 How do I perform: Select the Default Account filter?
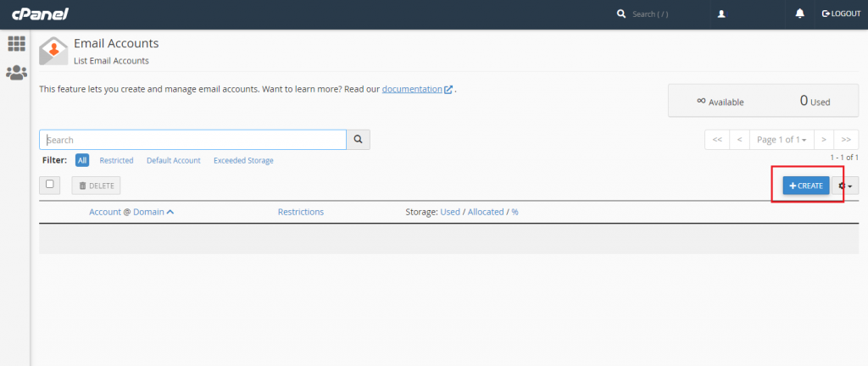173,160
